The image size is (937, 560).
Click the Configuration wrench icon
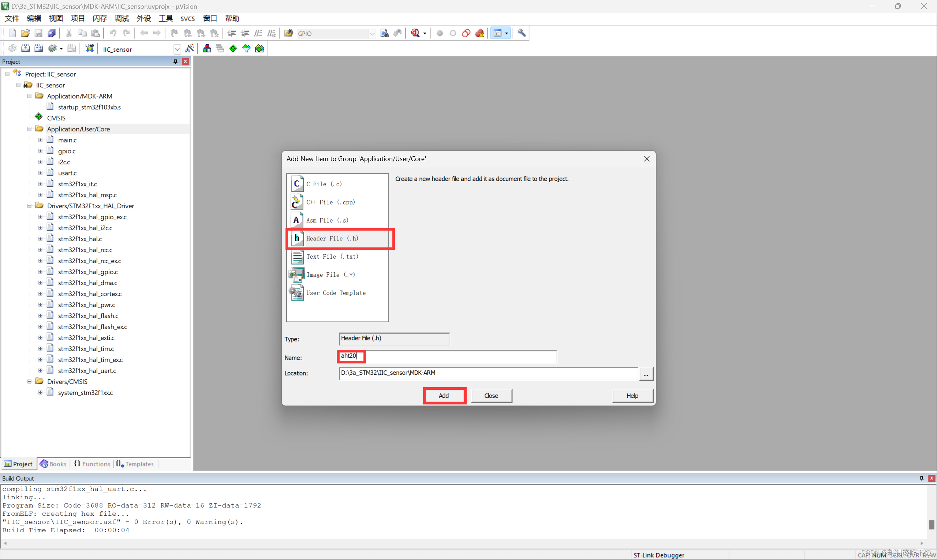click(522, 33)
